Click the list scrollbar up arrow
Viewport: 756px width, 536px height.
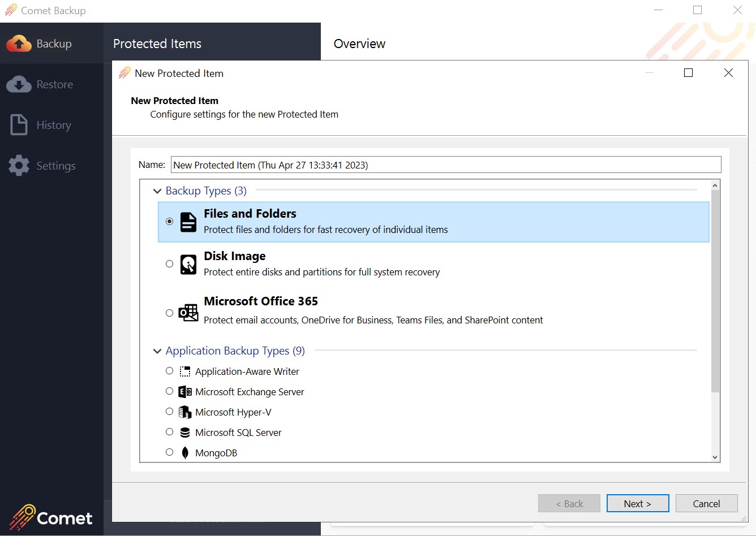715,185
